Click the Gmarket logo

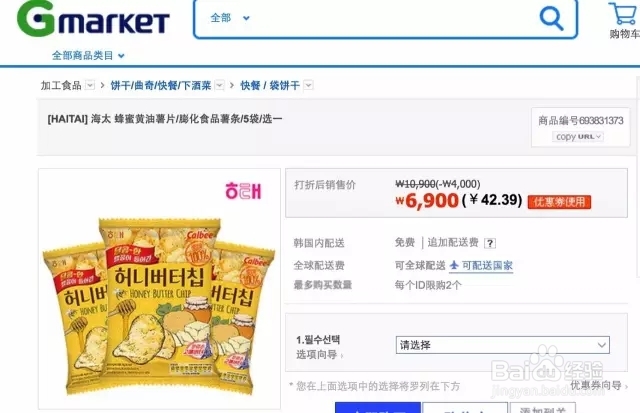(x=93, y=19)
